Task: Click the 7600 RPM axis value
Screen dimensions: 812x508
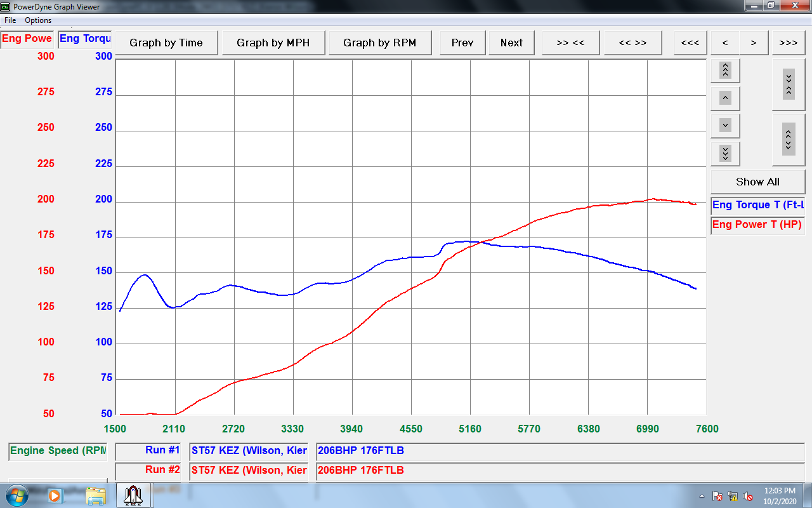Action: click(x=707, y=429)
